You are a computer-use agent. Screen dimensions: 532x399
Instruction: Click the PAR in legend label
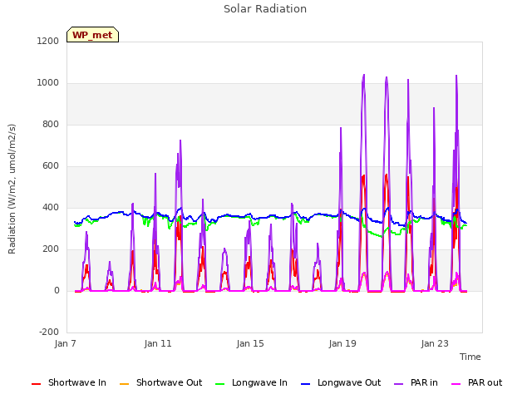point(424,382)
